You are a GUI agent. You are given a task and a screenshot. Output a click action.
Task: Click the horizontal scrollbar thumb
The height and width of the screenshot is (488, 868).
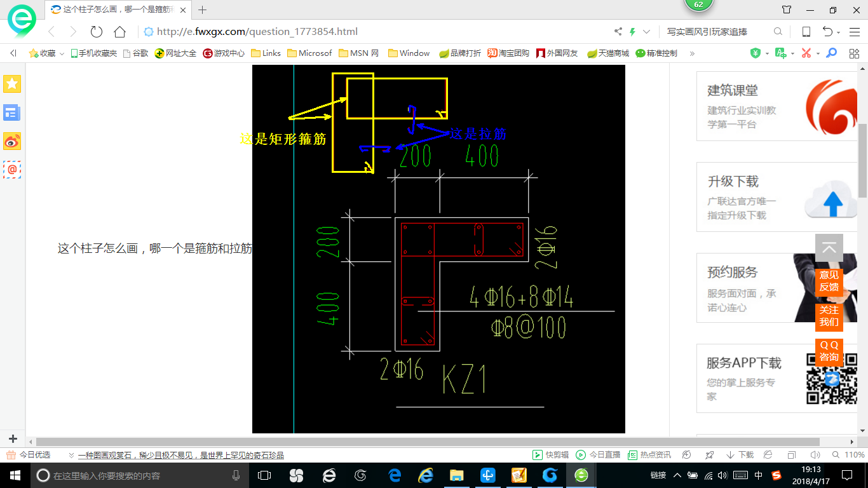(x=428, y=442)
